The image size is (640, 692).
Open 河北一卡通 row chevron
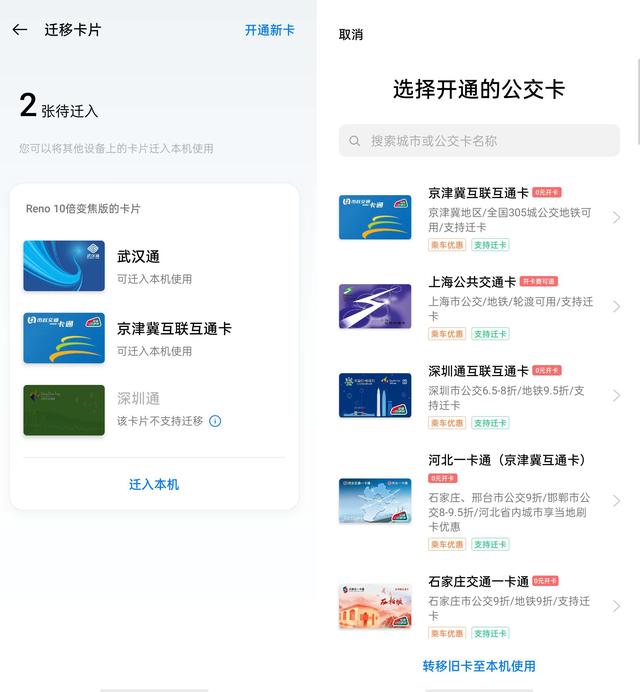(x=617, y=500)
